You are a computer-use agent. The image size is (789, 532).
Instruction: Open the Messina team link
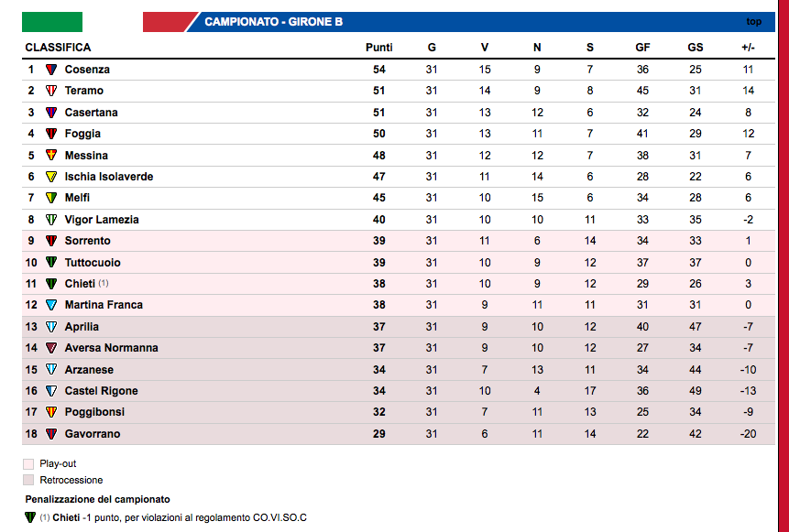coord(86,156)
